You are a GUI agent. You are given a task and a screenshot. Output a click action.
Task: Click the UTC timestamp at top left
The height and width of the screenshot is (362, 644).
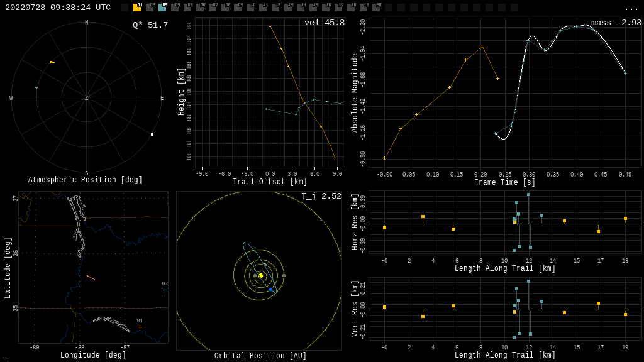coord(58,8)
